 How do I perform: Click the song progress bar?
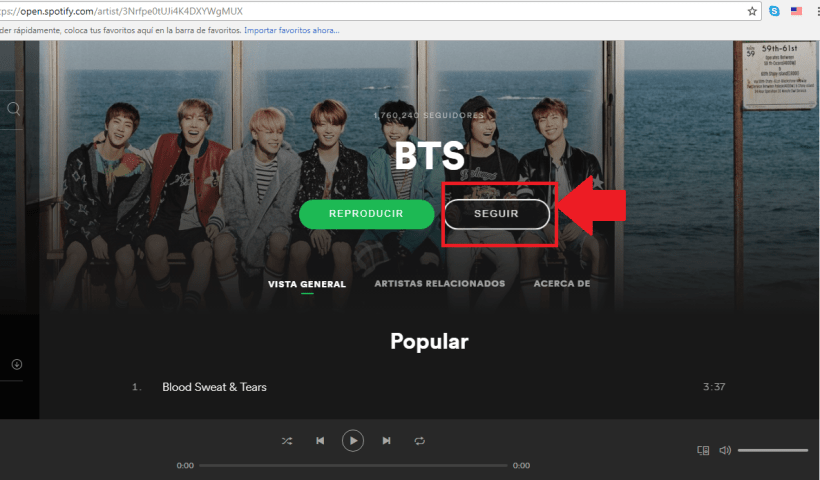pyautogui.click(x=353, y=465)
